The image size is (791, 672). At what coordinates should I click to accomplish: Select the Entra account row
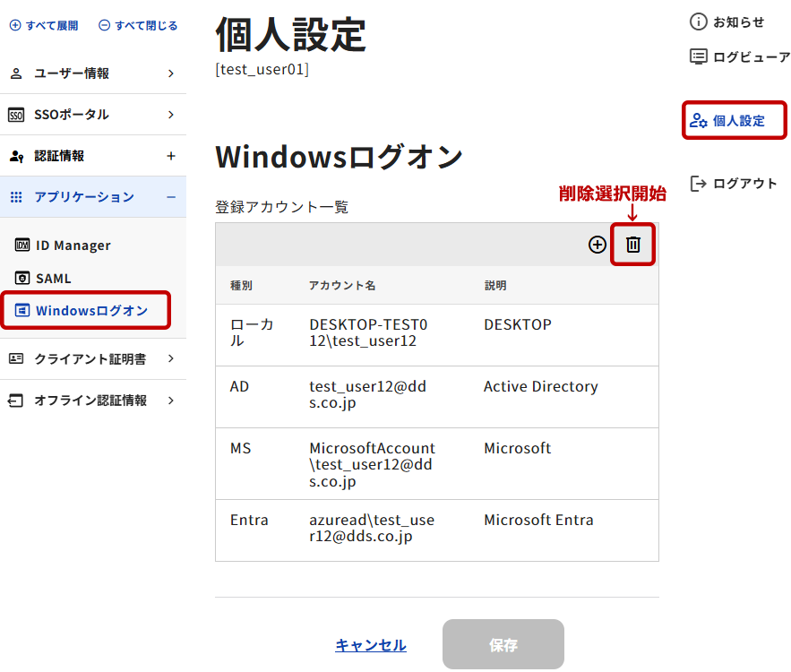[436, 530]
